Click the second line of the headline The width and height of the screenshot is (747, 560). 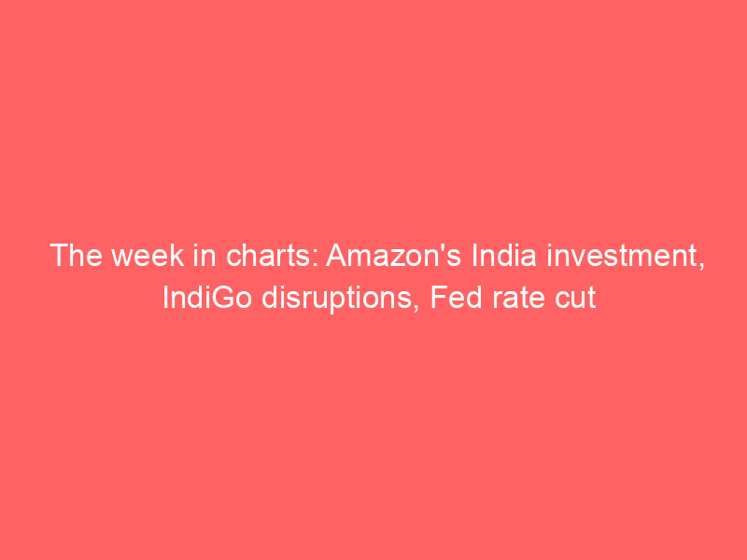click(x=373, y=301)
